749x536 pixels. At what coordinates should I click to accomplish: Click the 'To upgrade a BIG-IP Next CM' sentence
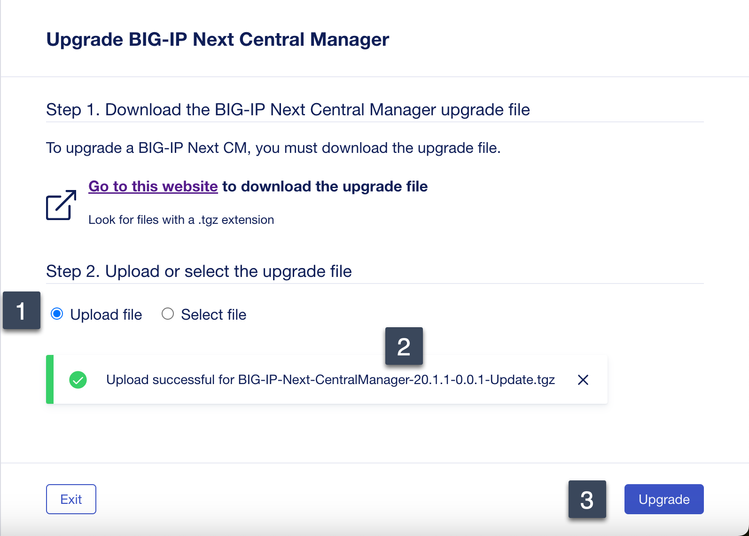point(273,149)
